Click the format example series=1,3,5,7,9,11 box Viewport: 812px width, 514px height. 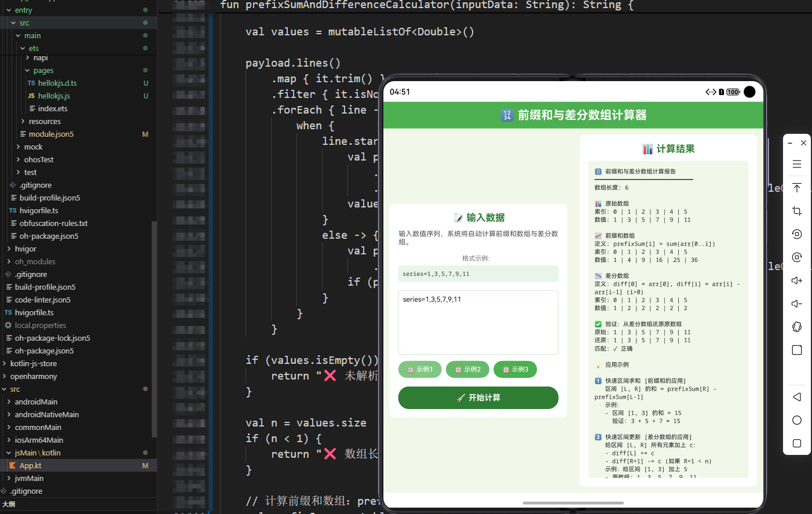point(478,274)
